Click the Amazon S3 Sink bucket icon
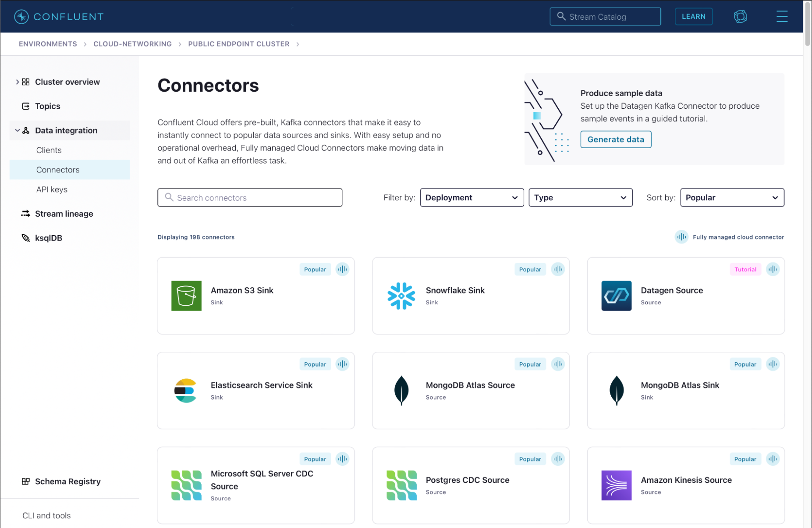This screenshot has width=812, height=528. [x=186, y=296]
